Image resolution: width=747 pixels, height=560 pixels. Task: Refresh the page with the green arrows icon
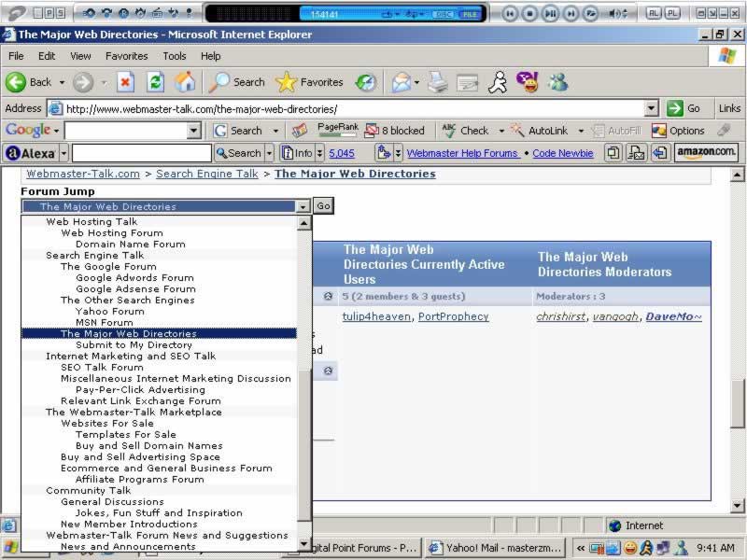point(155,82)
